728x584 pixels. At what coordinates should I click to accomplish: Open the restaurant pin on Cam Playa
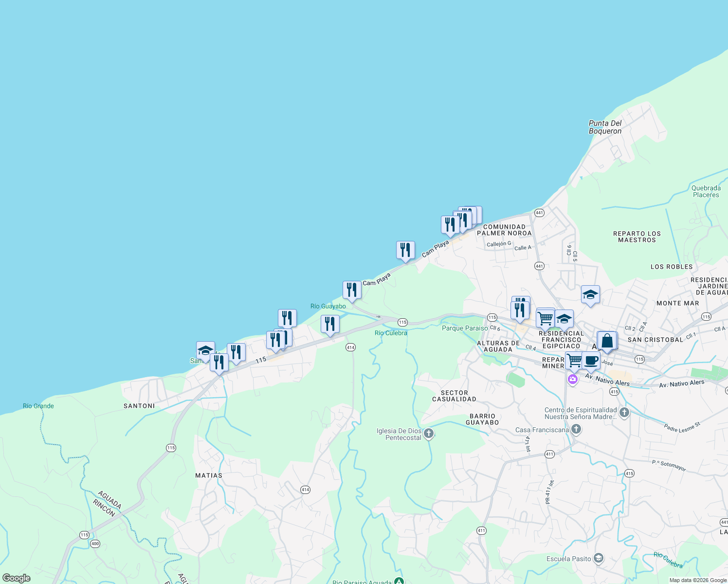click(404, 251)
